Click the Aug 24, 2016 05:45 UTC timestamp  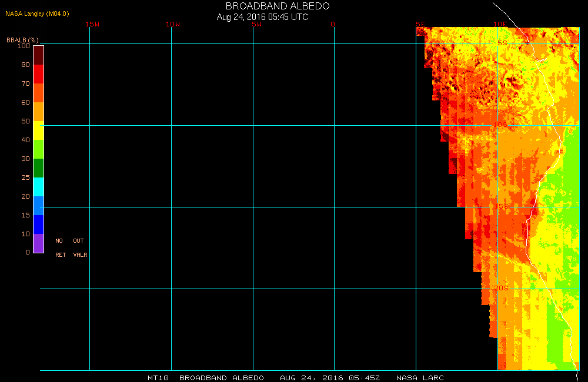[262, 17]
